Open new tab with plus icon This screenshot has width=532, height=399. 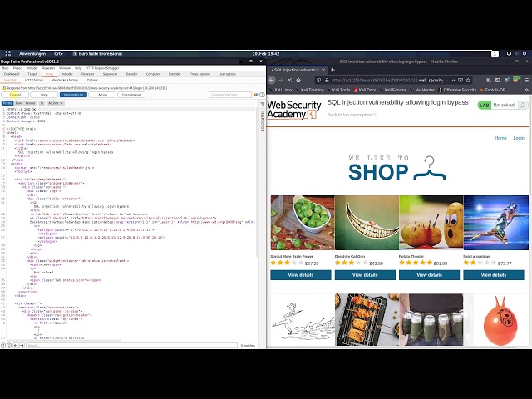pyautogui.click(x=332, y=70)
